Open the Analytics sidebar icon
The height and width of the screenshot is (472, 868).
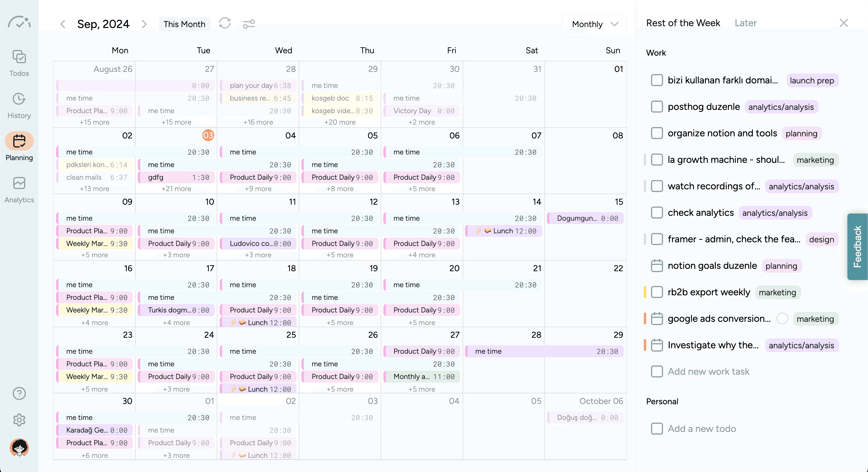(19, 190)
